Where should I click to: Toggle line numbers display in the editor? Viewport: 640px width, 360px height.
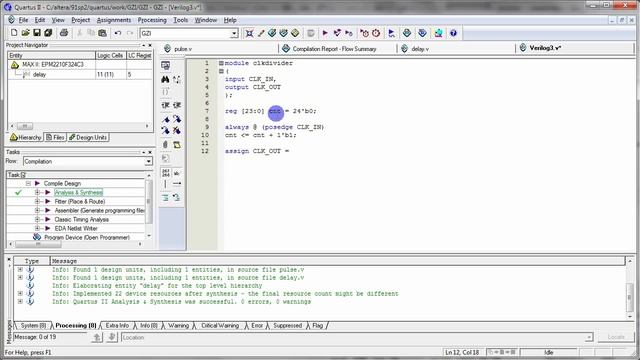click(x=165, y=173)
